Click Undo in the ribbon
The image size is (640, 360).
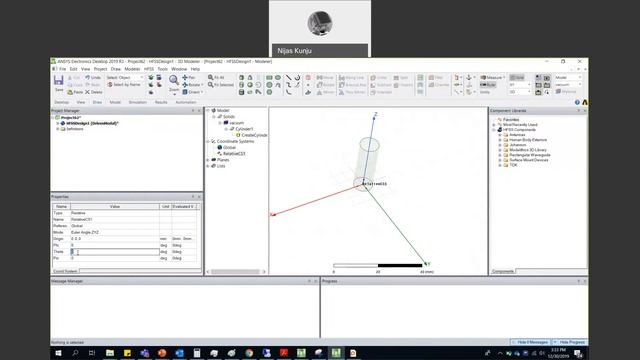coord(93,78)
